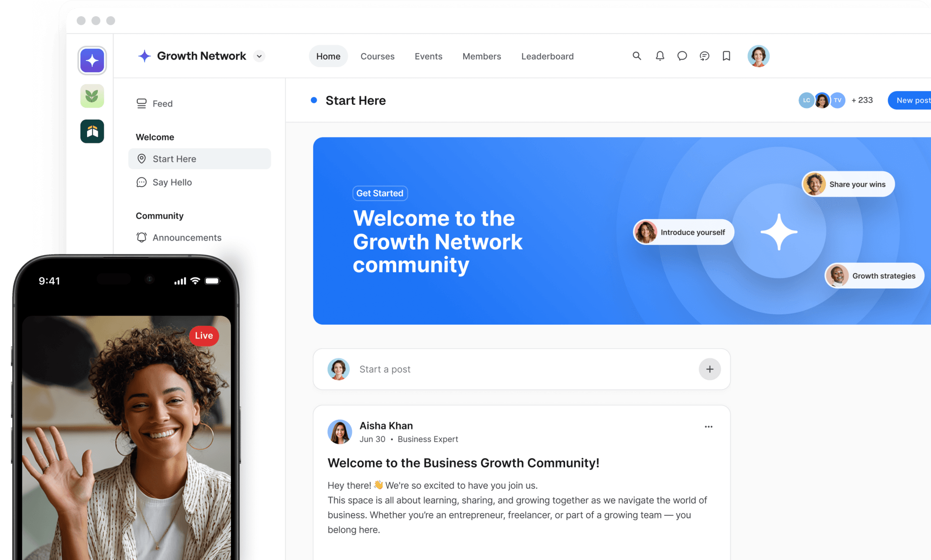Click the Live badge on the phone
Viewport: 931px width, 560px height.
(204, 336)
